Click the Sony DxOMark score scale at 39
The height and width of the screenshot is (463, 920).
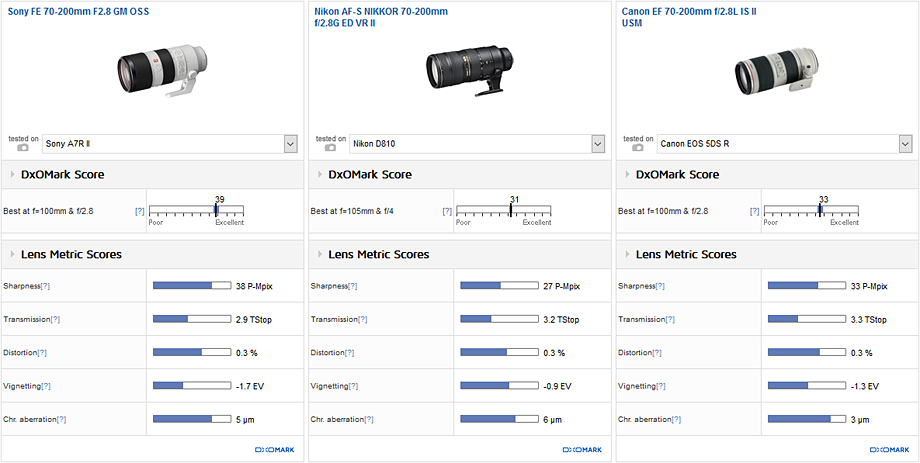point(215,211)
